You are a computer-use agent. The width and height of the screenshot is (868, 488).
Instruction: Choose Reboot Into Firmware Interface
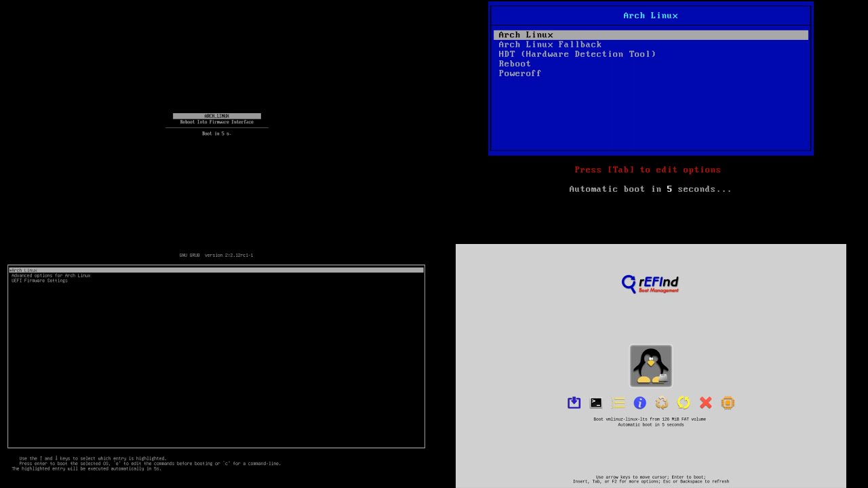[217, 122]
